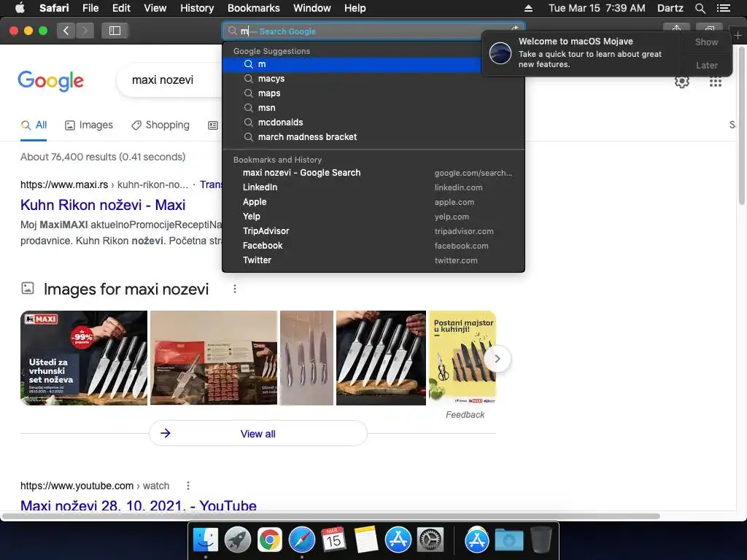The width and height of the screenshot is (747, 560).
Task: Show all tabs overview button
Action: point(709,28)
